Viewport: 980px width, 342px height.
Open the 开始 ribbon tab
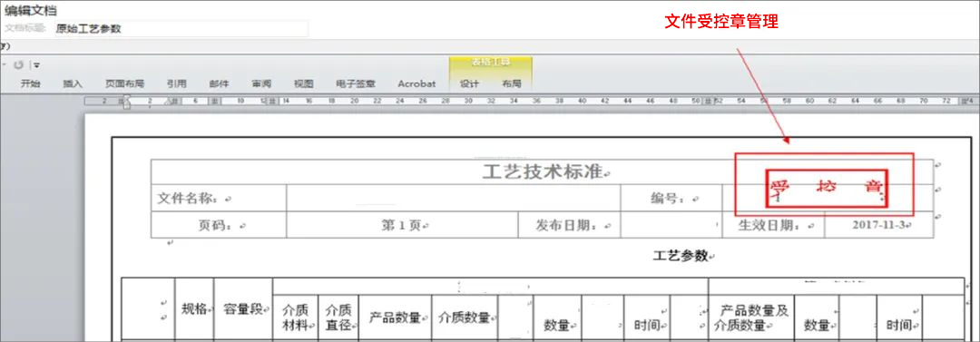tap(30, 83)
